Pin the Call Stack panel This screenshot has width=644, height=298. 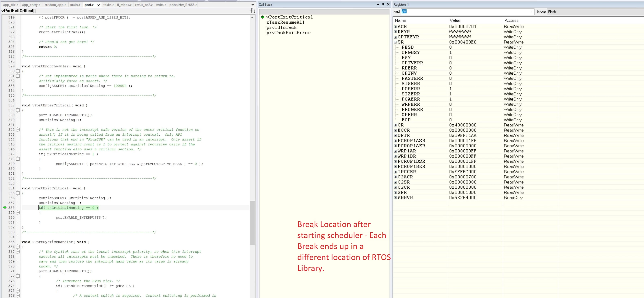pyautogui.click(x=383, y=4)
